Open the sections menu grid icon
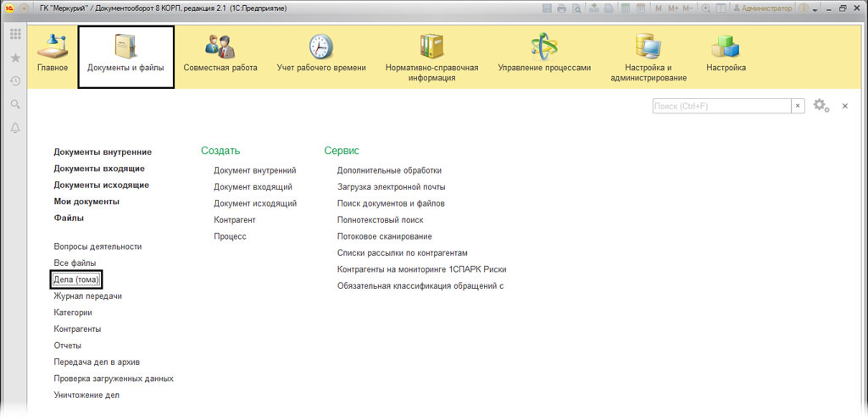Image resolution: width=868 pixels, height=420 pixels. [x=15, y=35]
